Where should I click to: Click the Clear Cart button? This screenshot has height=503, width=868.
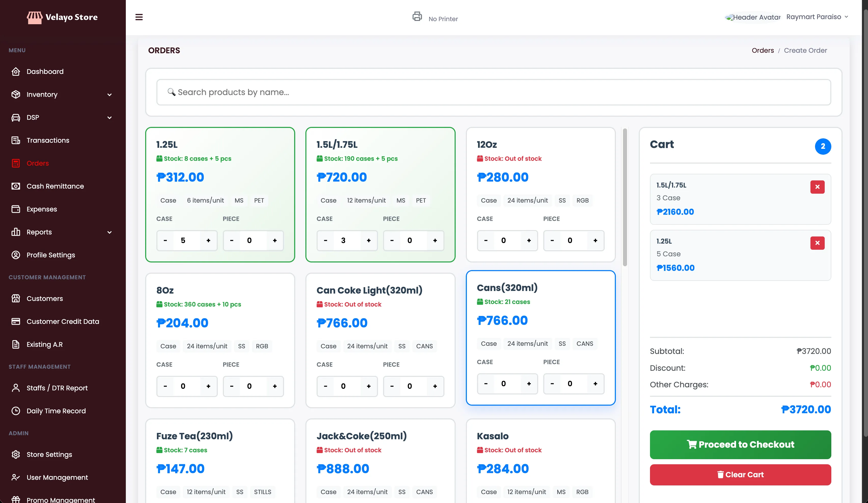click(740, 475)
